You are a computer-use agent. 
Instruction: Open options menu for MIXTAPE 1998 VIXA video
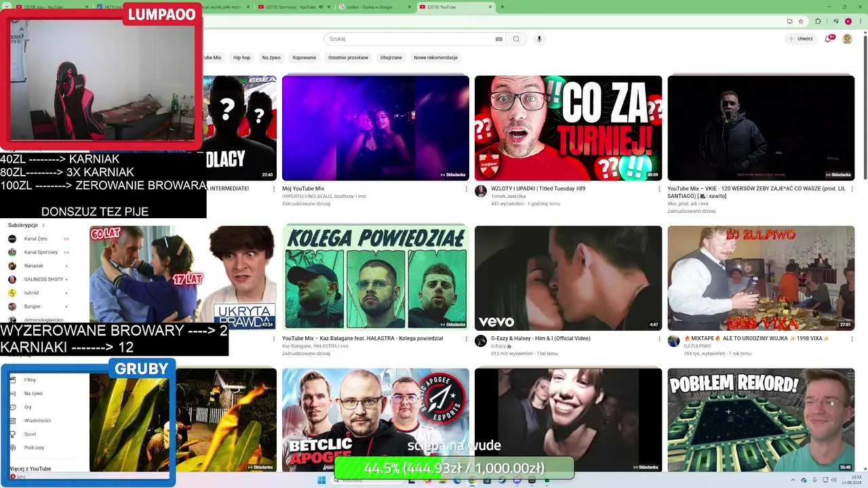pos(852,339)
